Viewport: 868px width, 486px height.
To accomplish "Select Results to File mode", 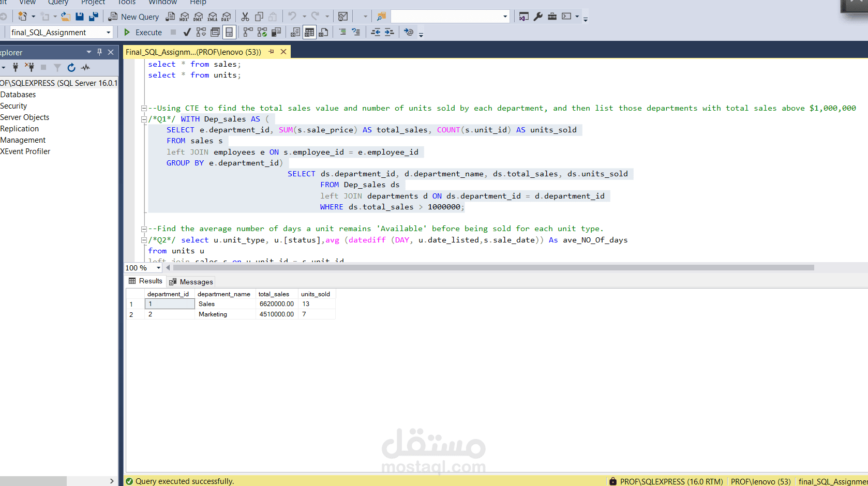I will [323, 32].
